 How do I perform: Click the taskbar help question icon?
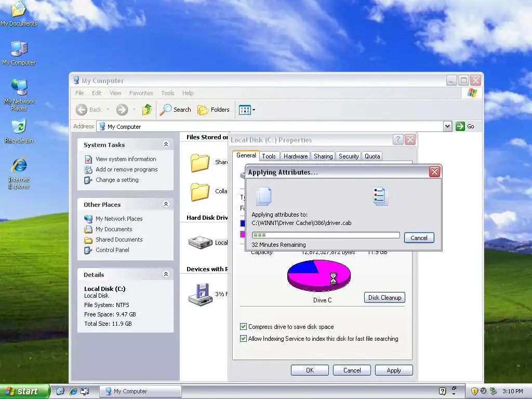(443, 391)
